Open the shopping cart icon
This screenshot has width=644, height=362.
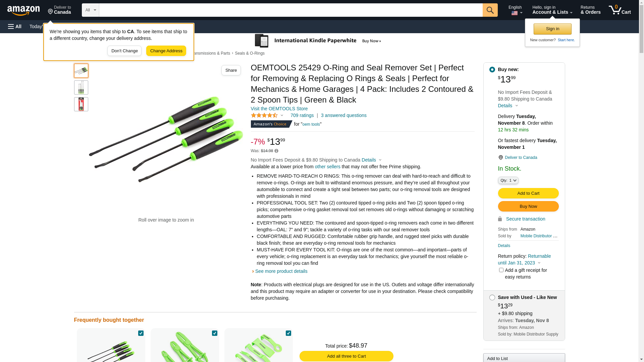[620, 10]
